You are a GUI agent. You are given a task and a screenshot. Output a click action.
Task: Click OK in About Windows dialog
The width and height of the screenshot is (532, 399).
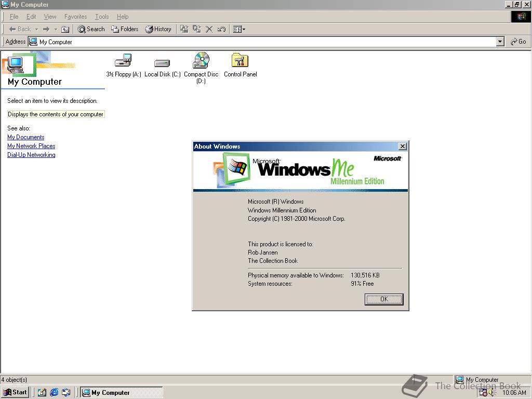(x=384, y=299)
